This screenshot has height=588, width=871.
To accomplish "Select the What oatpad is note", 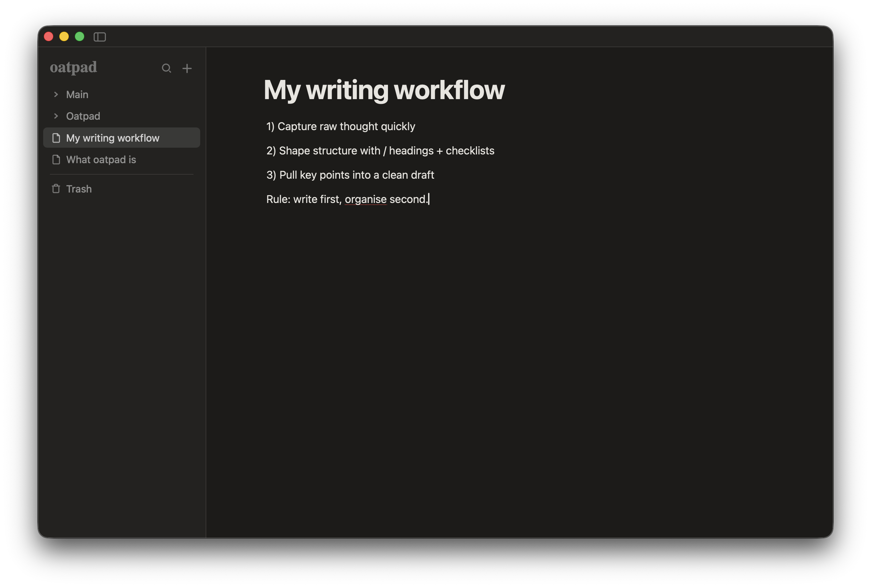I will (100, 160).
